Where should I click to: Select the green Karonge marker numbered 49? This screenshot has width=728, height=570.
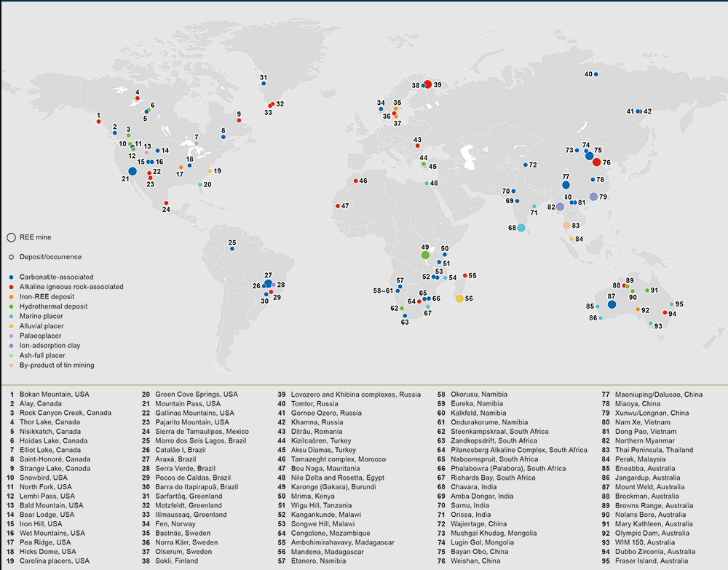pos(425,256)
